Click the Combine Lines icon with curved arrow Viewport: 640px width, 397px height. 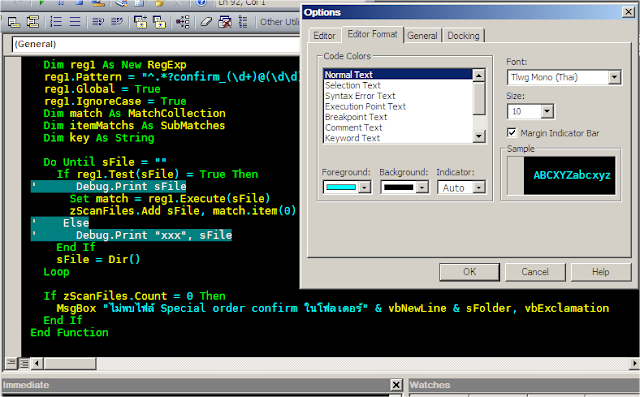[x=117, y=22]
